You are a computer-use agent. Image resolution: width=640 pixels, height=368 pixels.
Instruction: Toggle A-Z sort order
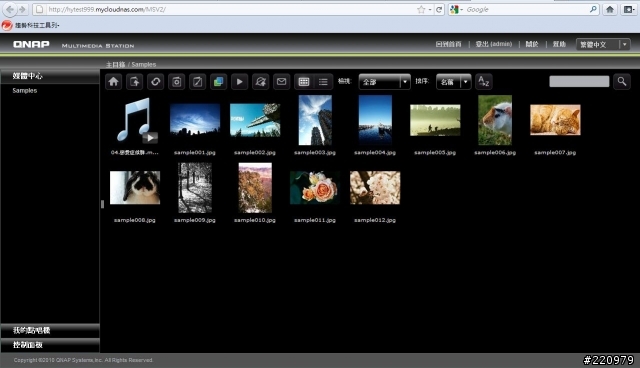tap(483, 82)
